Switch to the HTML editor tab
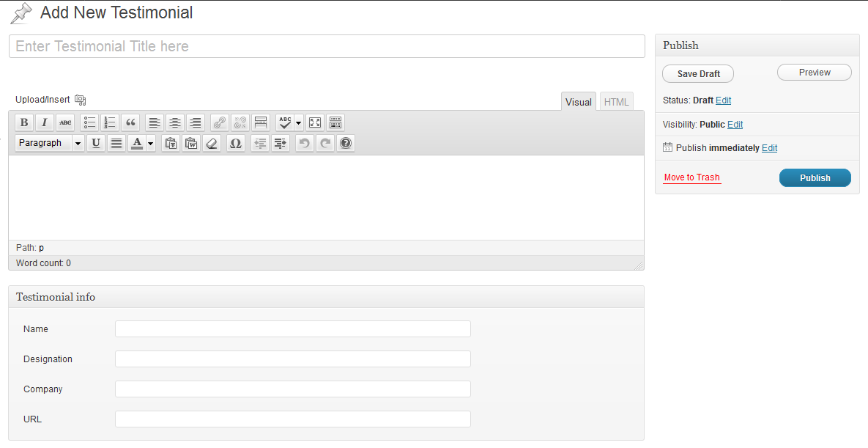Image resolution: width=868 pixels, height=448 pixels. pos(616,102)
